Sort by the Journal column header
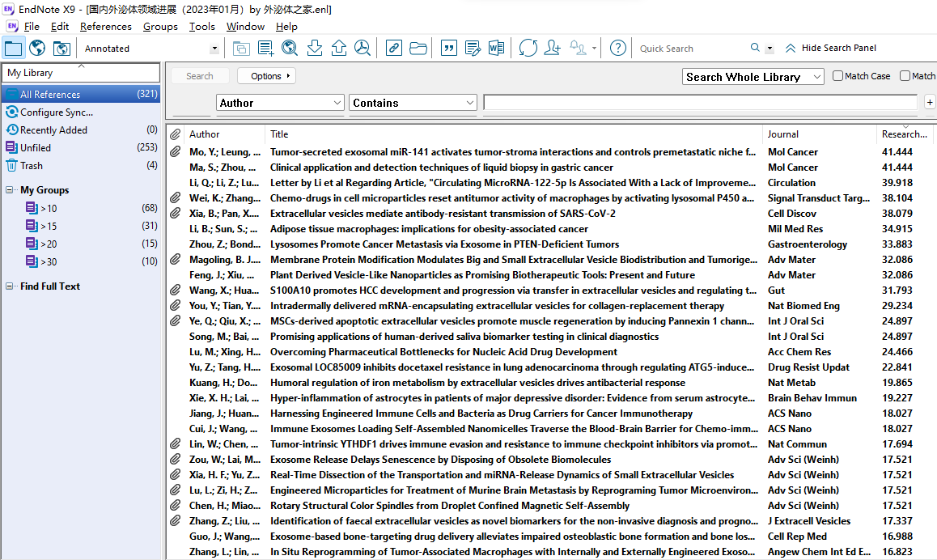This screenshot has height=560, width=937. [x=819, y=134]
